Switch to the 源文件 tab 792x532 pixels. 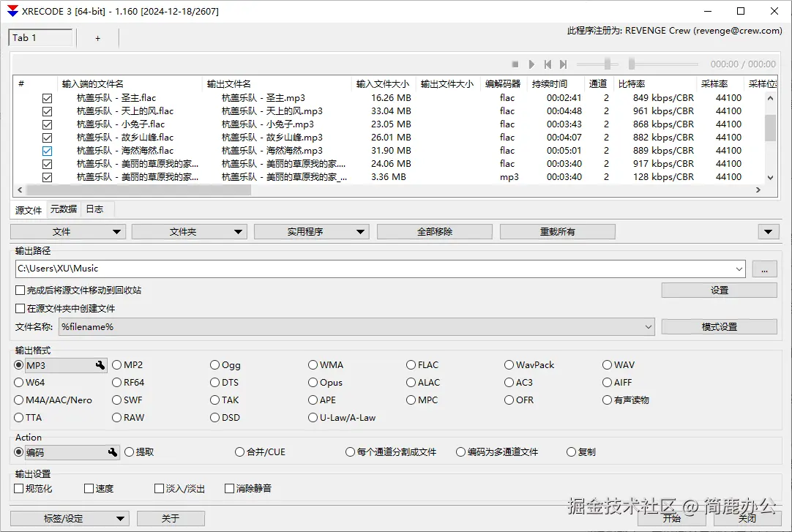point(29,210)
